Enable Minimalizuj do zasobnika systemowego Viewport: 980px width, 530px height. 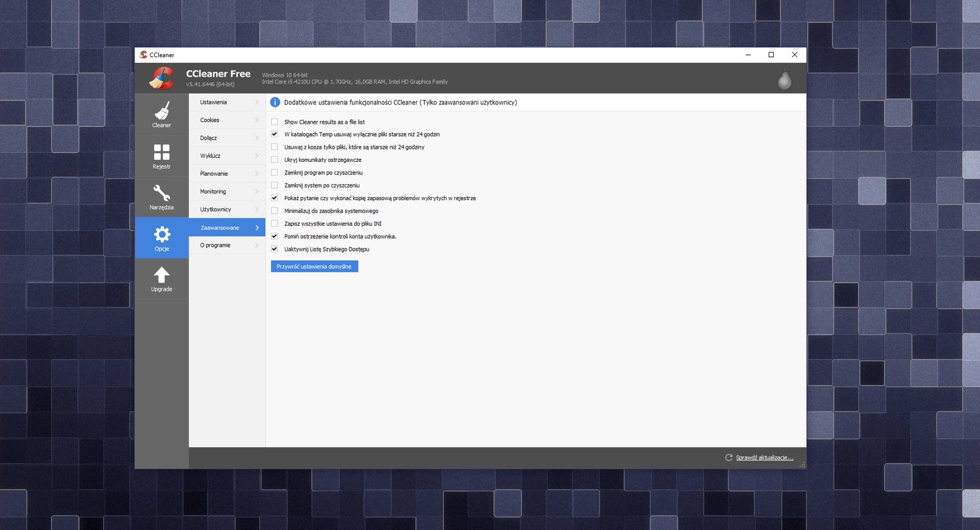tap(275, 211)
